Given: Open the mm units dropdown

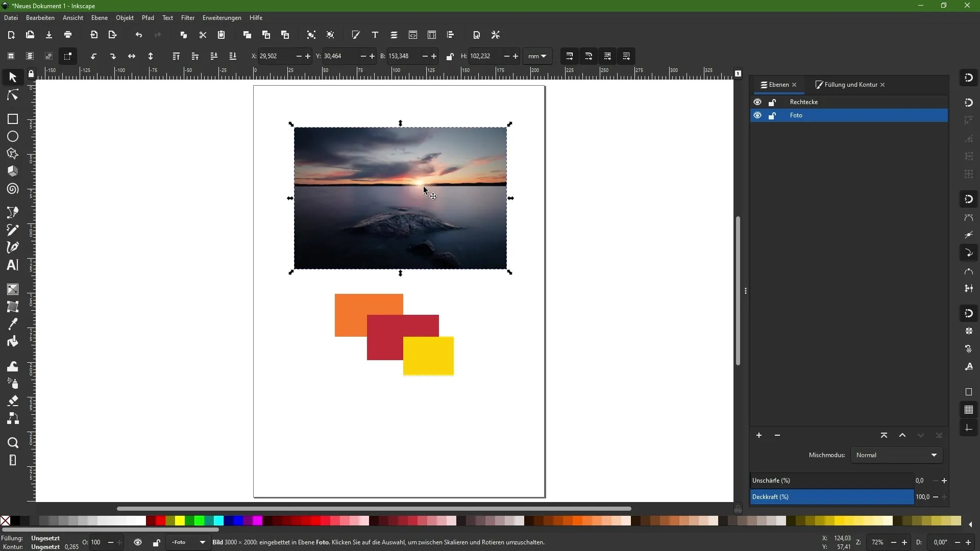Looking at the screenshot, I should pyautogui.click(x=537, y=56).
